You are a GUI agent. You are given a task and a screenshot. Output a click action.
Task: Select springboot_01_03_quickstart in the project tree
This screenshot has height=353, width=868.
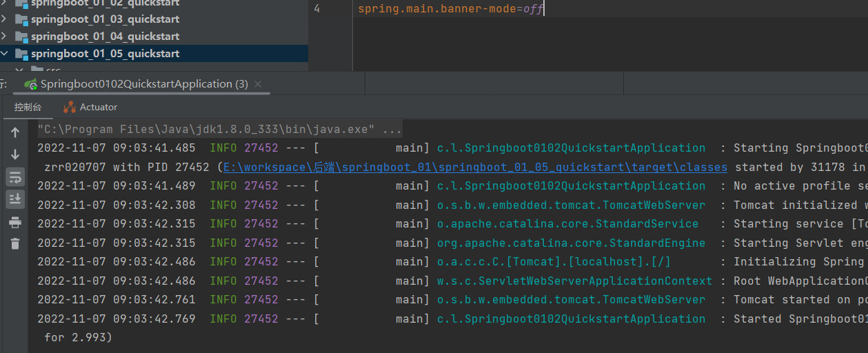coord(105,19)
